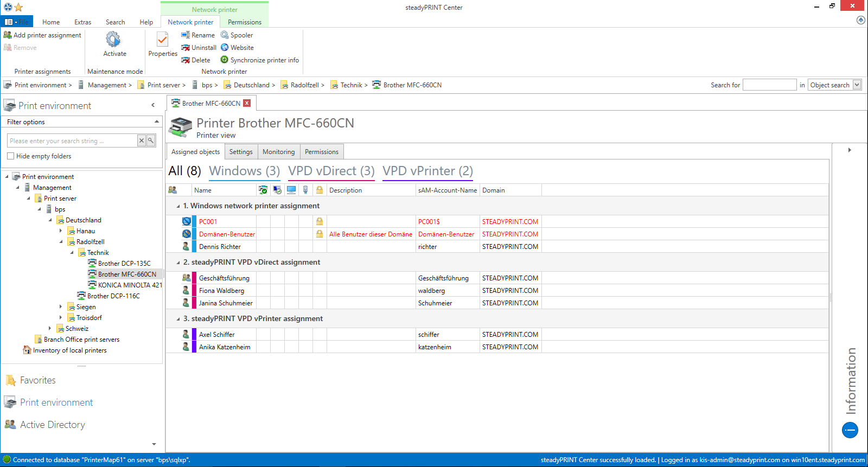
Task: Click the filter search string field
Action: tap(72, 140)
